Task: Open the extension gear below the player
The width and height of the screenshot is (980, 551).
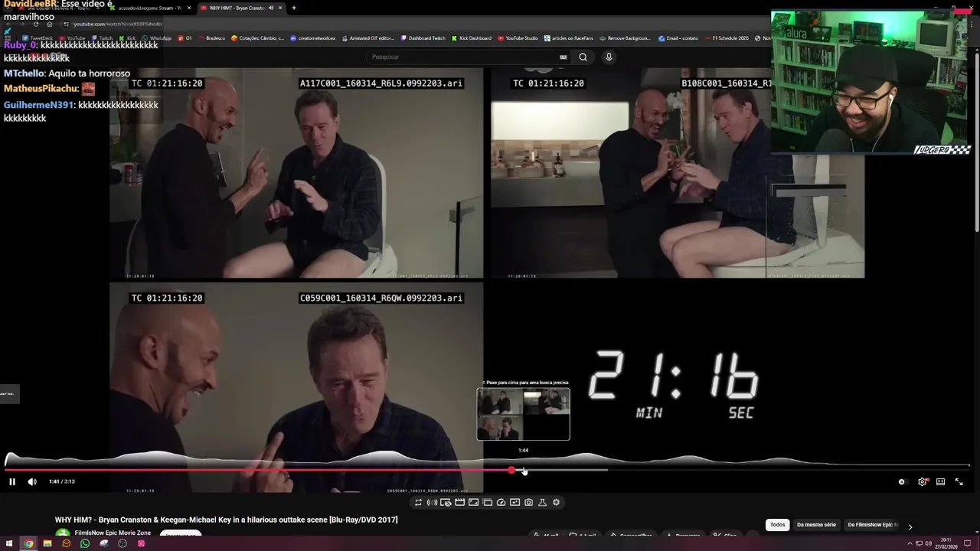Action: pyautogui.click(x=556, y=503)
